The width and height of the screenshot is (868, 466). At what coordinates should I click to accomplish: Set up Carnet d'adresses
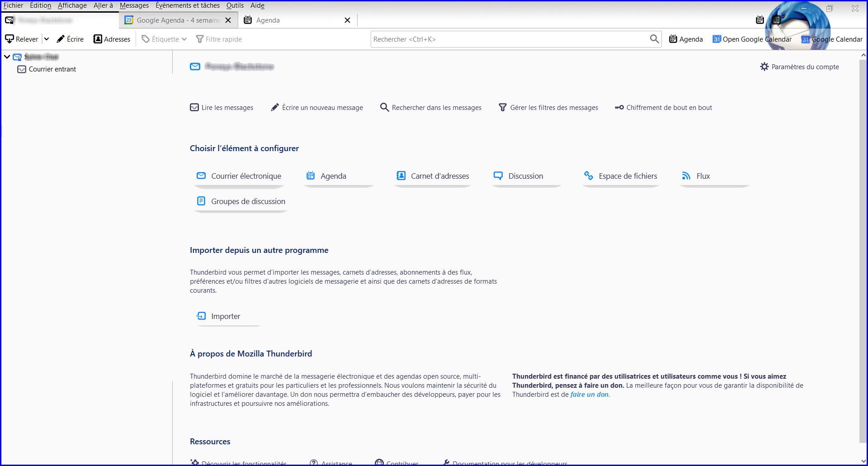[433, 176]
